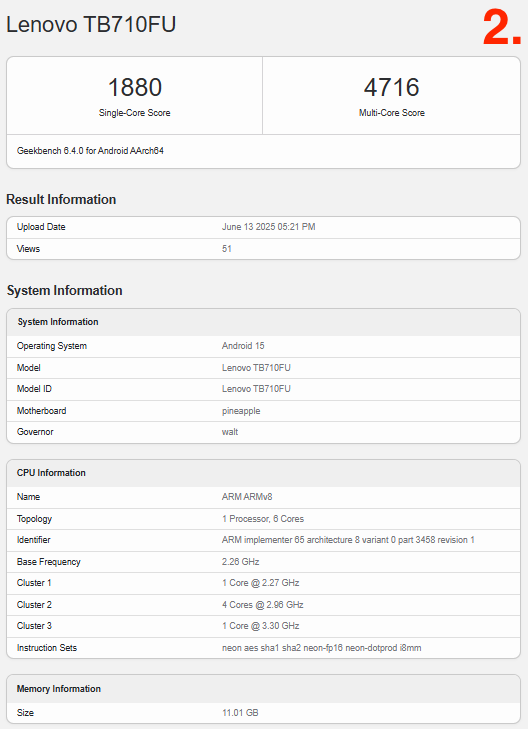Viewport: 528px width, 729px height.
Task: Select the CPU Name ARM ARMv8 value
Action: point(247,497)
